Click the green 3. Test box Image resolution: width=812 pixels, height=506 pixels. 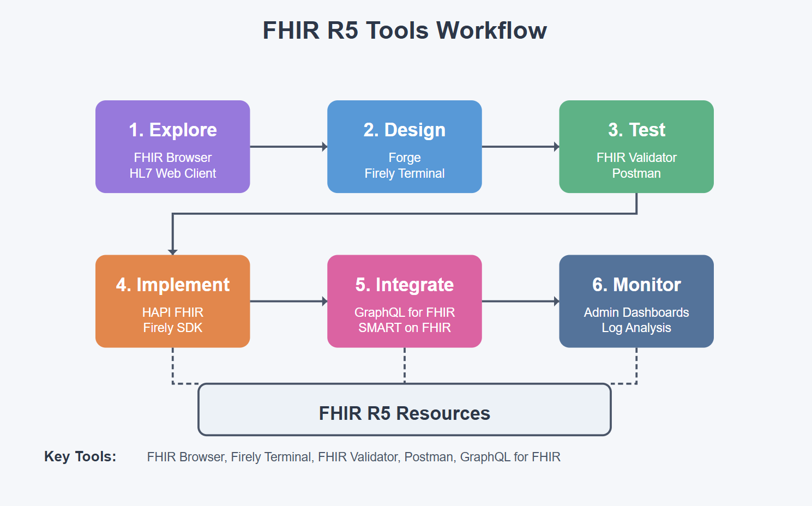click(x=636, y=147)
